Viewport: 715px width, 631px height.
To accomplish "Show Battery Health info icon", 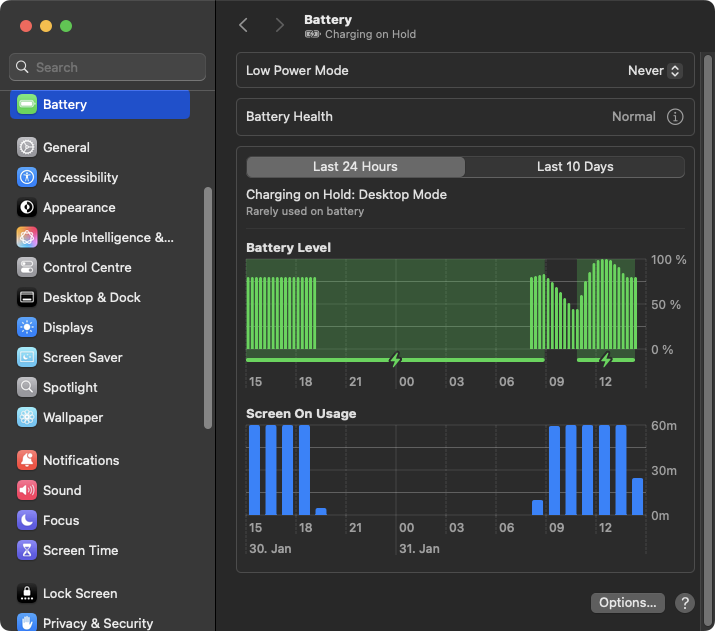I will click(x=675, y=117).
